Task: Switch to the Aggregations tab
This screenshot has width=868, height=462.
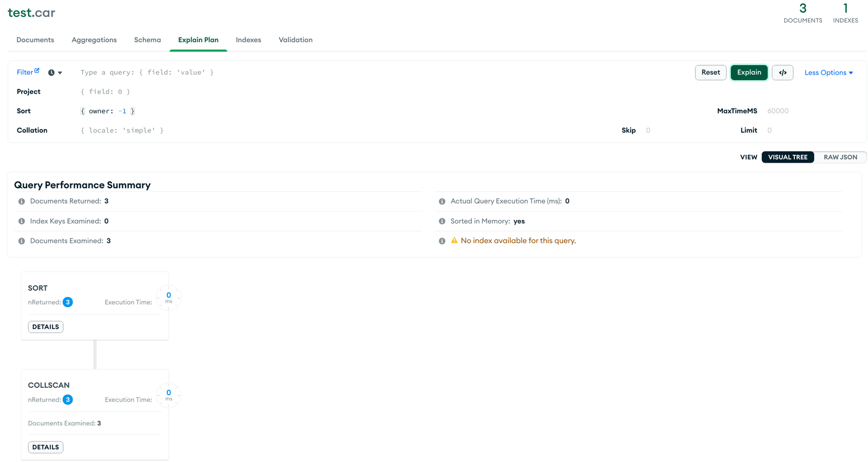Action: pos(94,40)
